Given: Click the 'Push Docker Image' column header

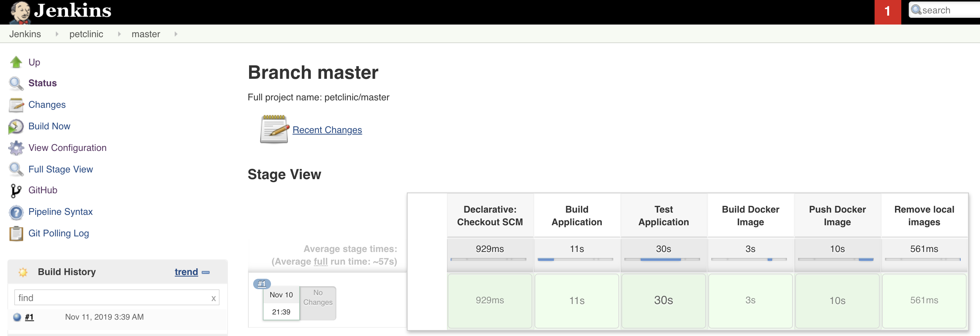Looking at the screenshot, I should coord(837,216).
